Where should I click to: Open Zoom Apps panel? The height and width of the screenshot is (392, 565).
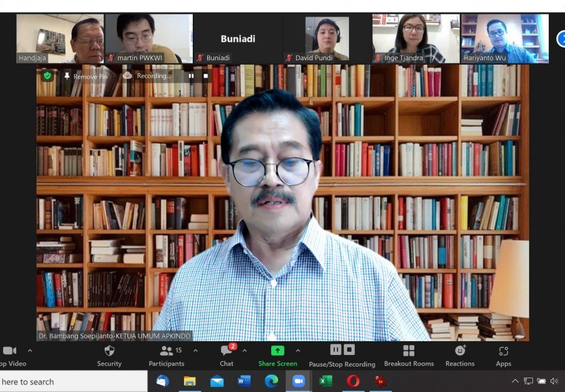pos(503,356)
